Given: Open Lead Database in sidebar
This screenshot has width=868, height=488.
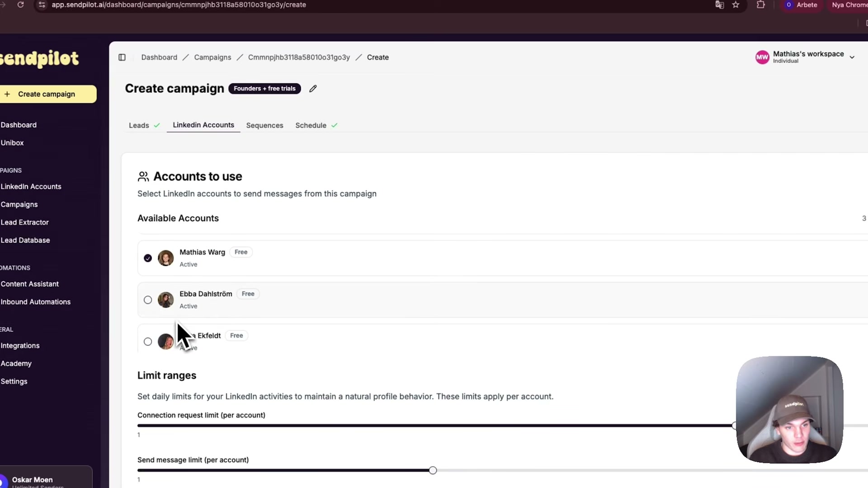Looking at the screenshot, I should (25, 240).
